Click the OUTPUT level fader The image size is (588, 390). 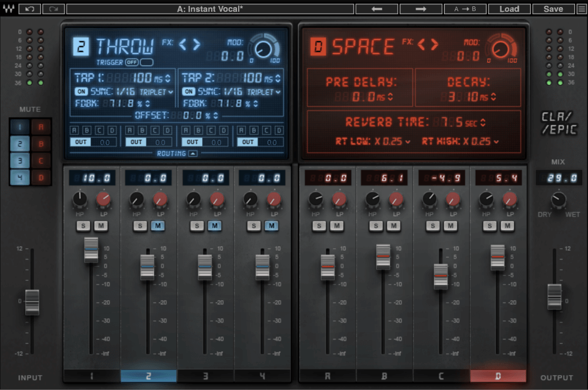[554, 297]
